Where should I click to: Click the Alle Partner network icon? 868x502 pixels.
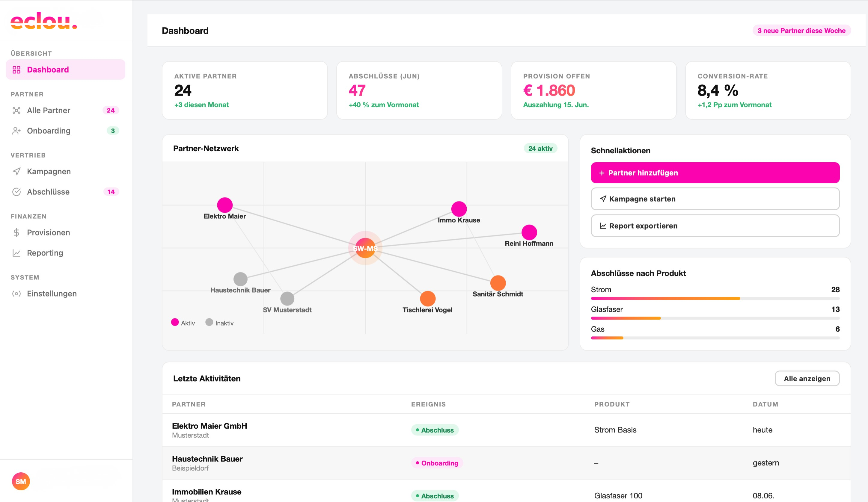coord(16,111)
